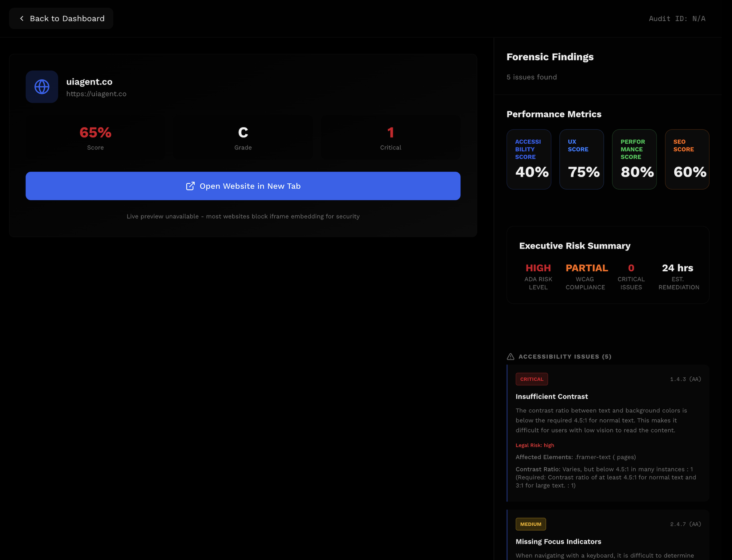Click the 65% Score indicator

pyautogui.click(x=95, y=133)
